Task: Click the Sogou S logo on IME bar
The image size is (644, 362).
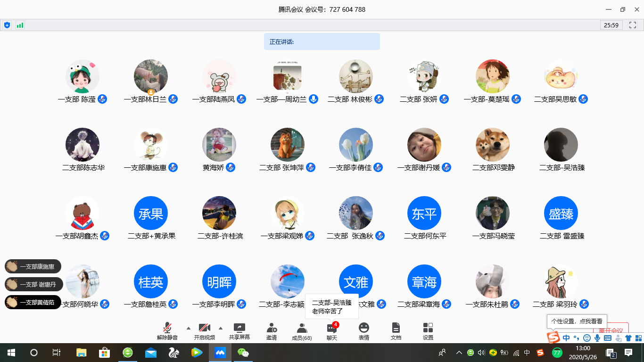Action: point(553,337)
